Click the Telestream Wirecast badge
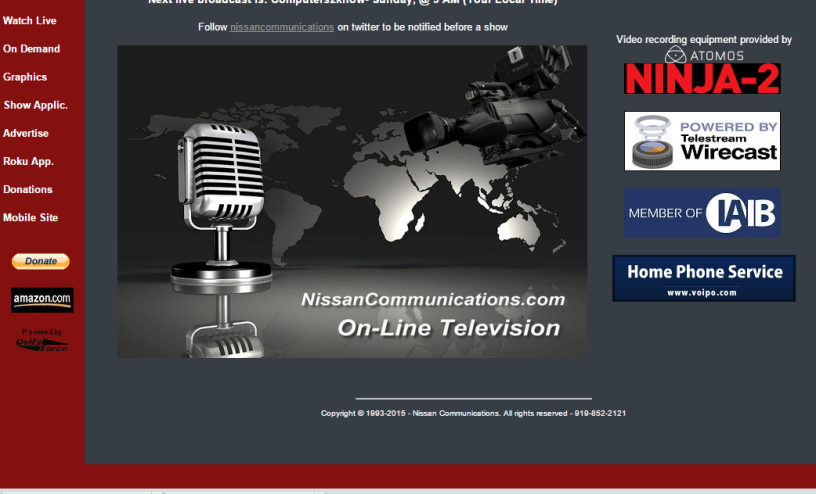The image size is (816, 494). (703, 141)
